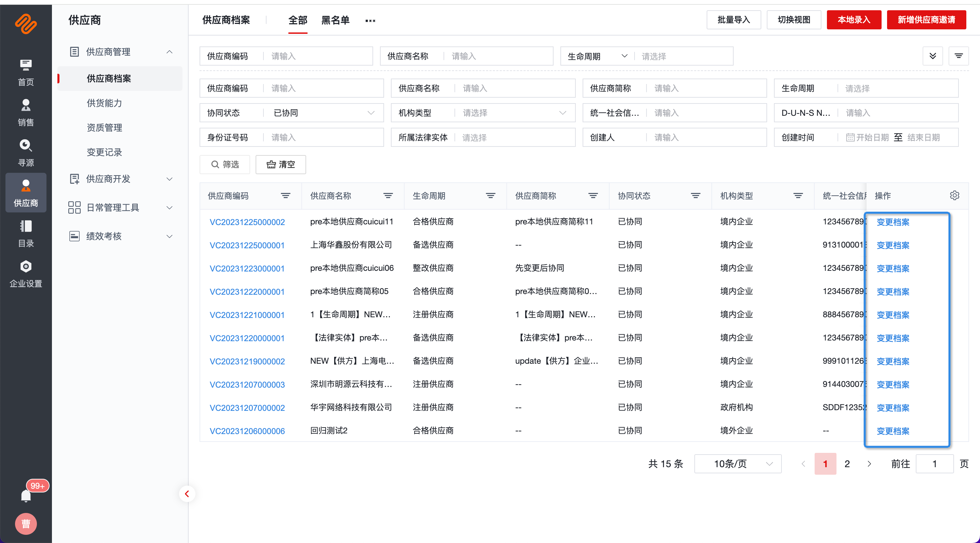Open the top 生命周期 field selector dropdown
The image size is (980, 543).
pos(597,56)
